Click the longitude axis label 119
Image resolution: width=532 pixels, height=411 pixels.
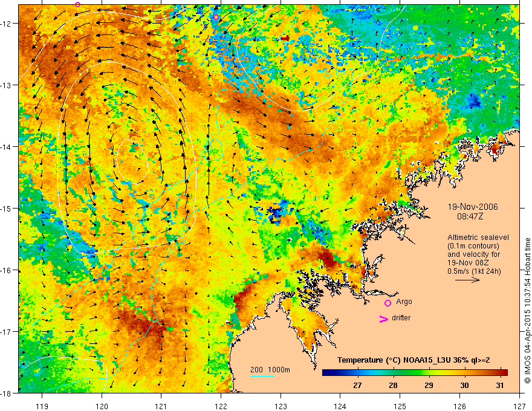click(x=42, y=406)
